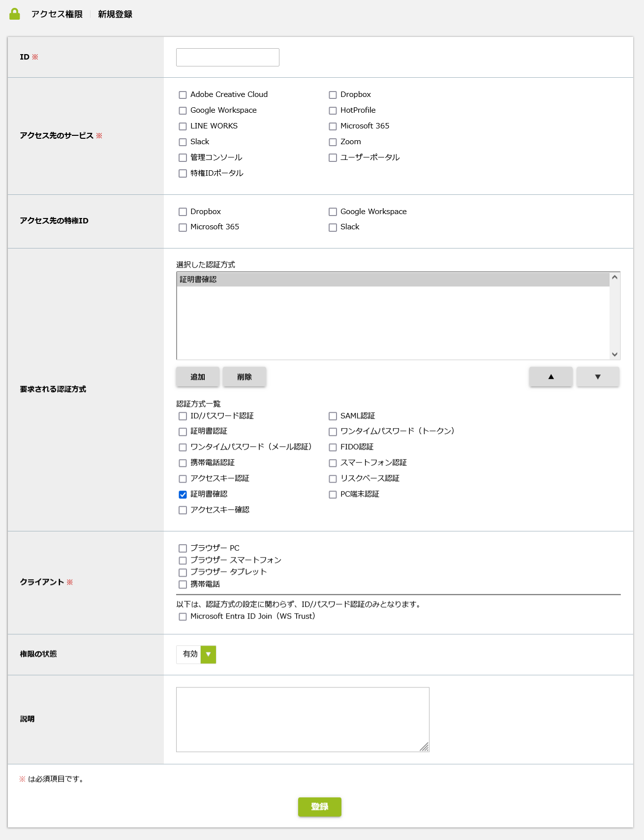This screenshot has width=644, height=840.
Task: Enable FIDO認証 checkbox
Action: point(333,447)
